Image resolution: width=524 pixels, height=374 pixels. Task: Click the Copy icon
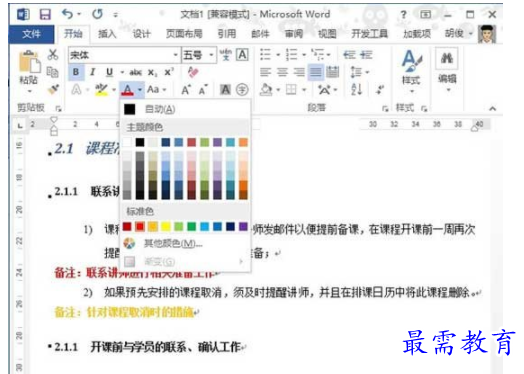click(52, 72)
